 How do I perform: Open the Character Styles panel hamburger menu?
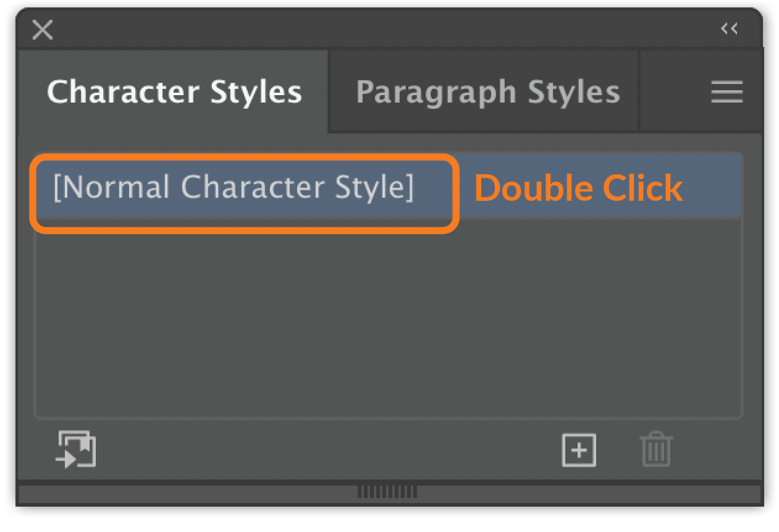726,91
